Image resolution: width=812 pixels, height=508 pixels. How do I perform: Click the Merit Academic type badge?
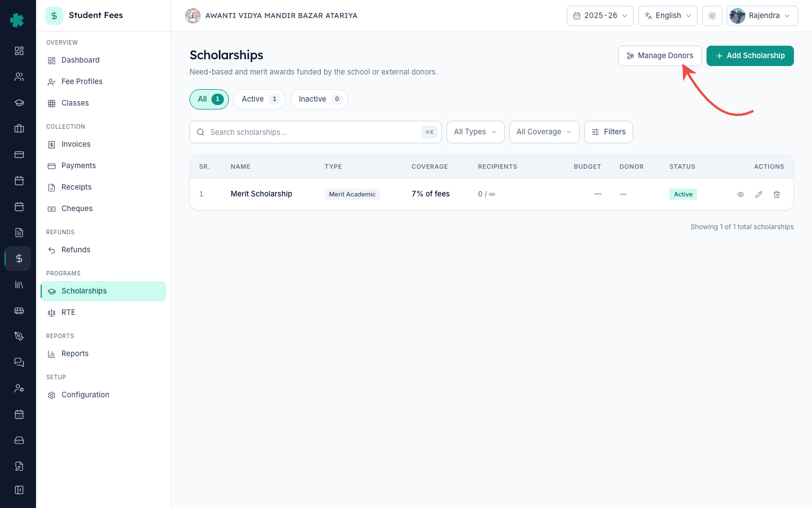[352, 194]
